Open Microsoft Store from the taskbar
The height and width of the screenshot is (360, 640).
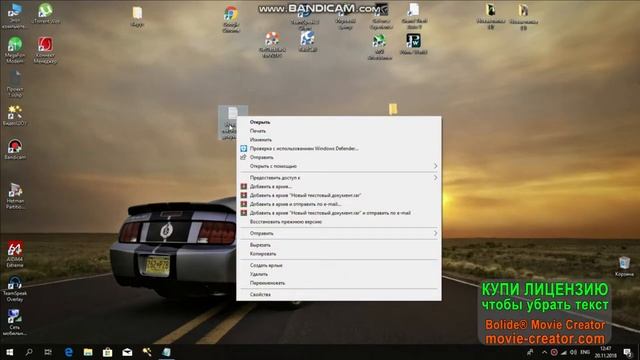pyautogui.click(x=107, y=352)
